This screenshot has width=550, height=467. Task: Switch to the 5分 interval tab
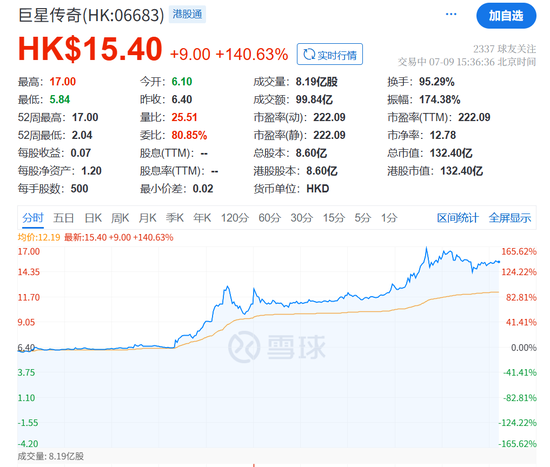pyautogui.click(x=362, y=218)
